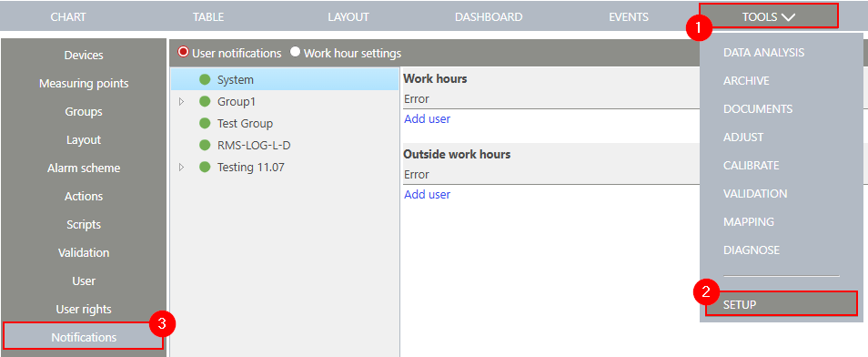Open the EVENTS tab
Viewport: 868px width, 357px height.
coord(629,16)
